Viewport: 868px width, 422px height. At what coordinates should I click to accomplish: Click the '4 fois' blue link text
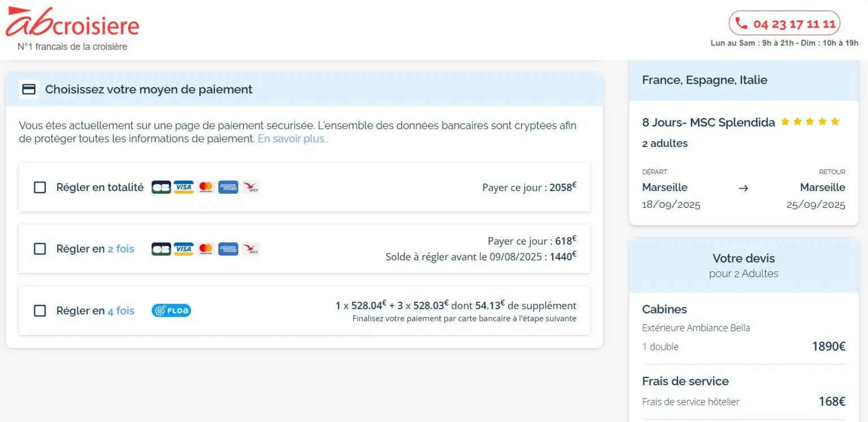pyautogui.click(x=121, y=311)
